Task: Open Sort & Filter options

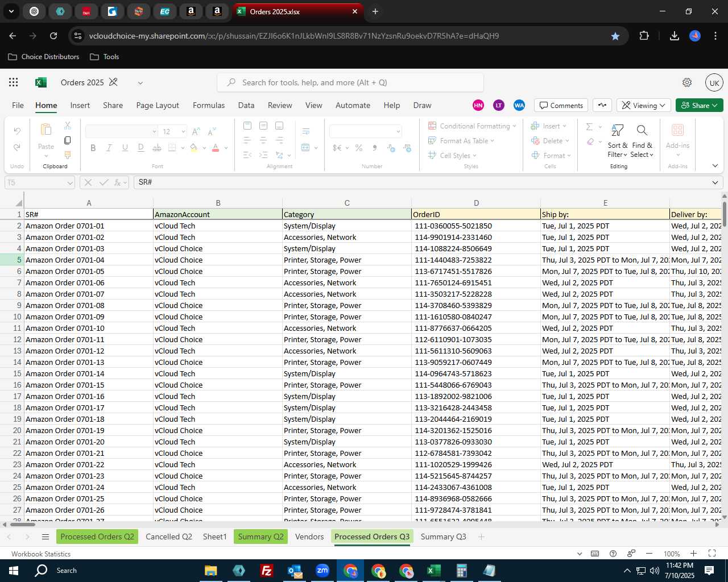Action: [617, 141]
